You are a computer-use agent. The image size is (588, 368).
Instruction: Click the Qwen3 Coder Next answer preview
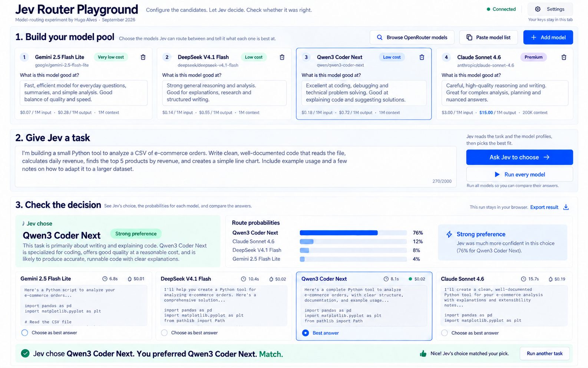(364, 305)
